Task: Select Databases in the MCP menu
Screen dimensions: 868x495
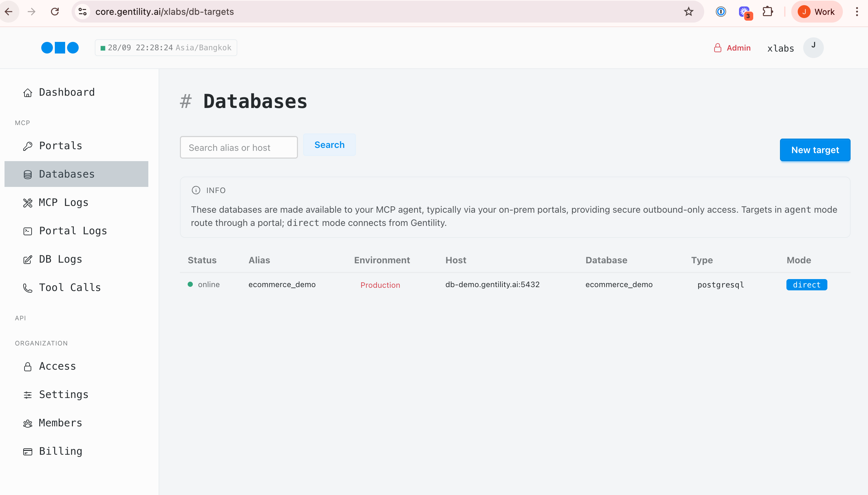Action: tap(66, 174)
